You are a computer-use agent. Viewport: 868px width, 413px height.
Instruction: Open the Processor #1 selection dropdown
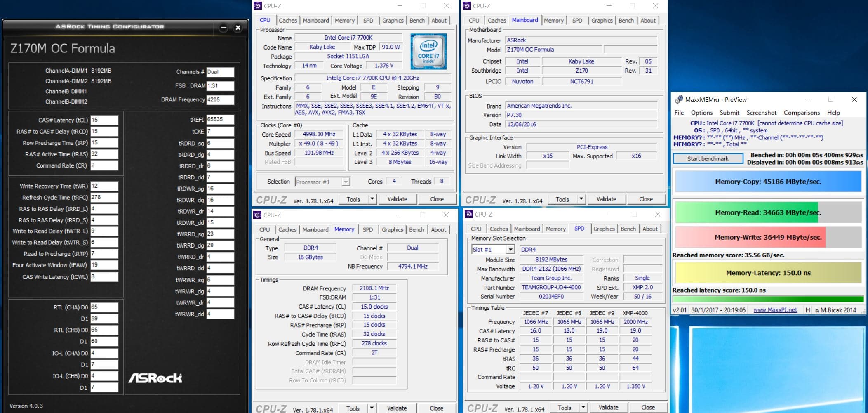click(x=346, y=182)
